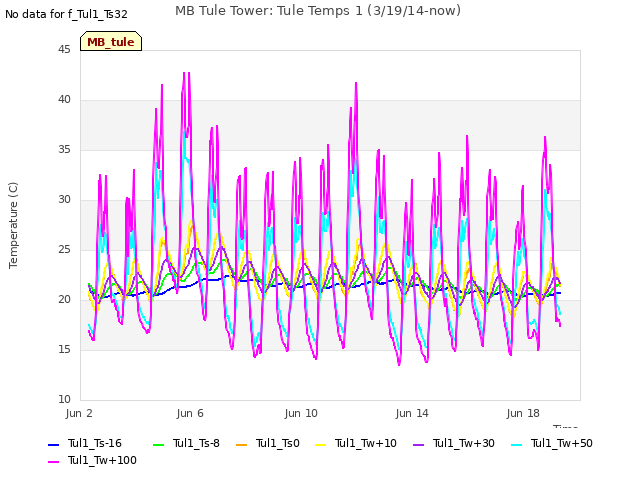Click the 15 y-axis tick label
The width and height of the screenshot is (640, 480).
click(64, 349)
